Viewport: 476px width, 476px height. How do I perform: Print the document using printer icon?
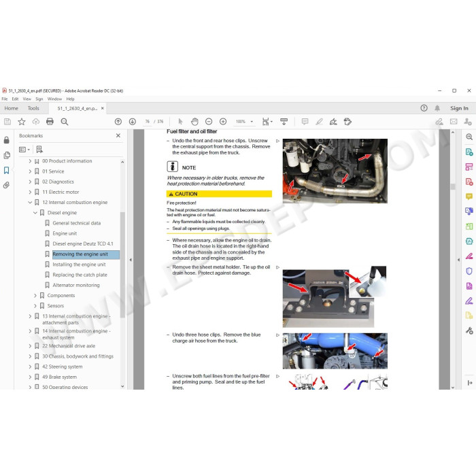[x=50, y=122]
